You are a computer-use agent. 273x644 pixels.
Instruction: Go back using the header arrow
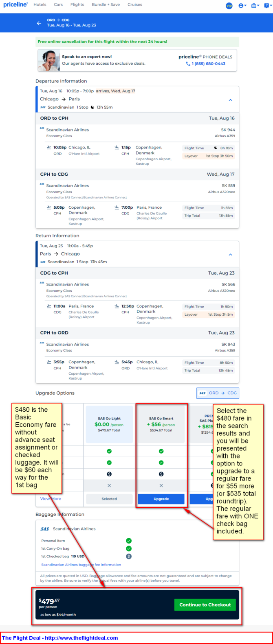39,23
